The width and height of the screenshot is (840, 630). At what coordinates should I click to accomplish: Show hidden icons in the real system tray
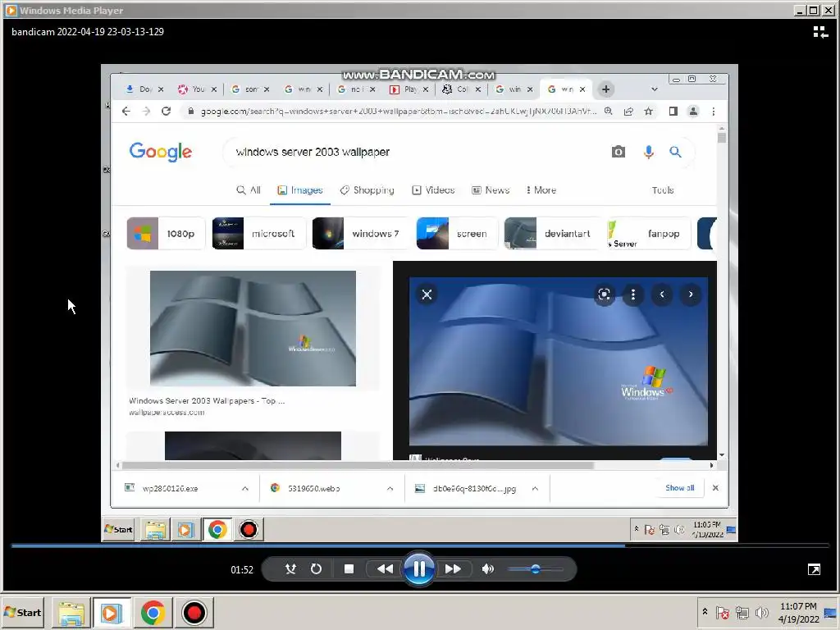(705, 612)
